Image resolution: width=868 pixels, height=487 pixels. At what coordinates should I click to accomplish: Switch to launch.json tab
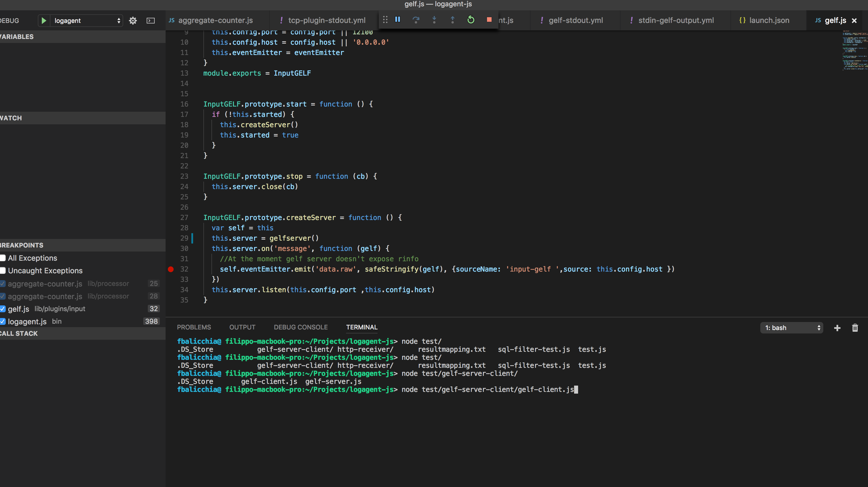coord(769,20)
